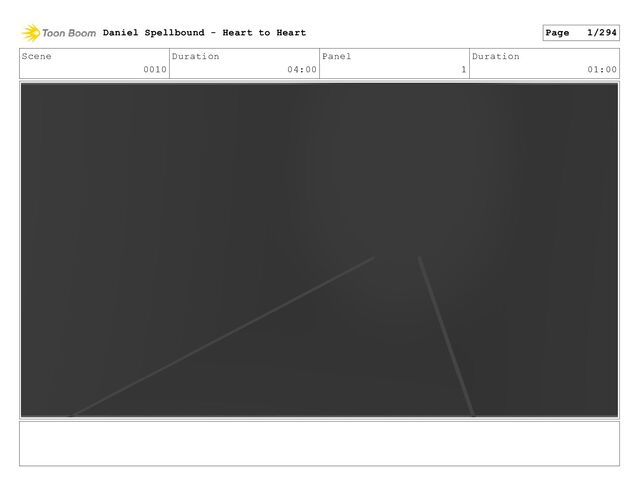
Task: Click the 'Panel' label
Action: (336, 56)
